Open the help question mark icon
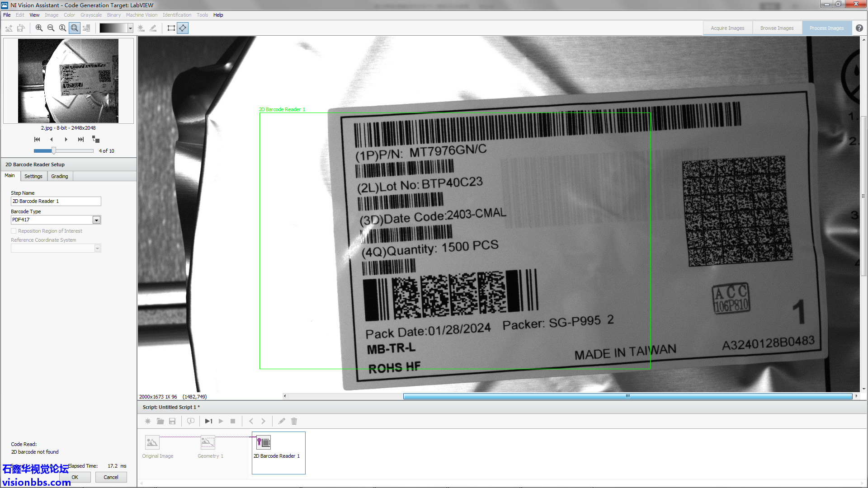868x488 pixels. (859, 28)
